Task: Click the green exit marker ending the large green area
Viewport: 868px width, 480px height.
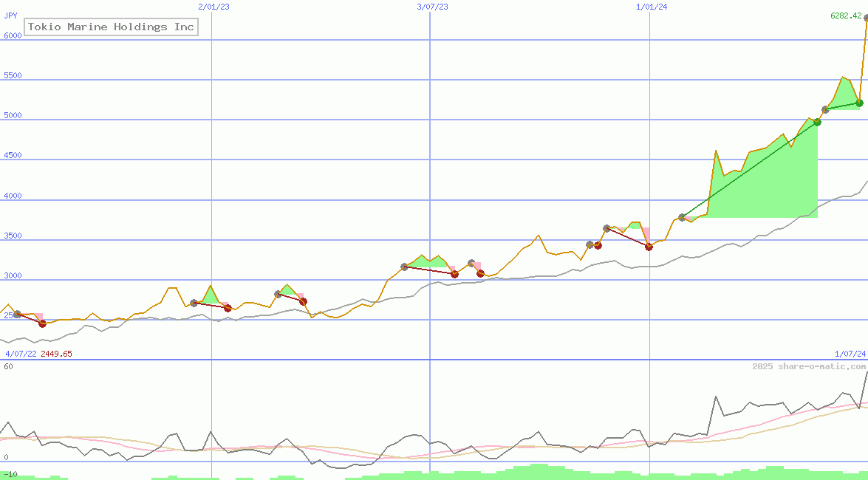Action: 817,122
